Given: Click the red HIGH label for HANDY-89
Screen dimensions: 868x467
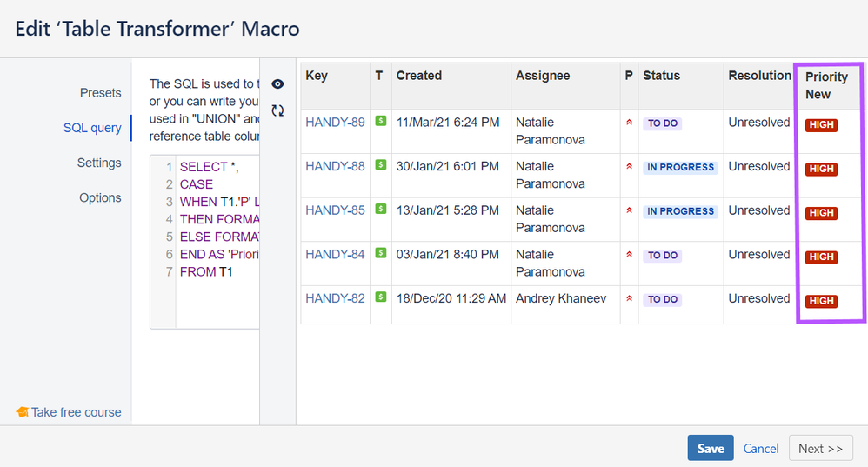Looking at the screenshot, I should point(821,125).
